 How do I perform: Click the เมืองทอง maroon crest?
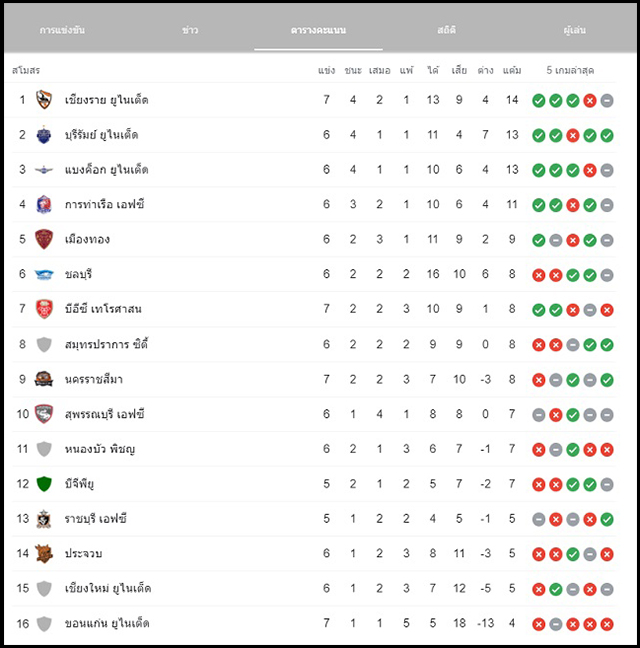tap(44, 239)
